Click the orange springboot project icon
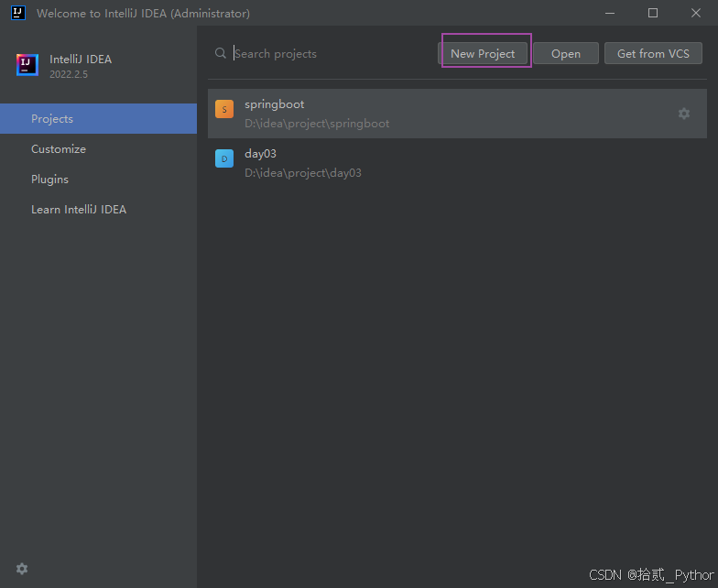This screenshot has height=588, width=718. point(224,109)
